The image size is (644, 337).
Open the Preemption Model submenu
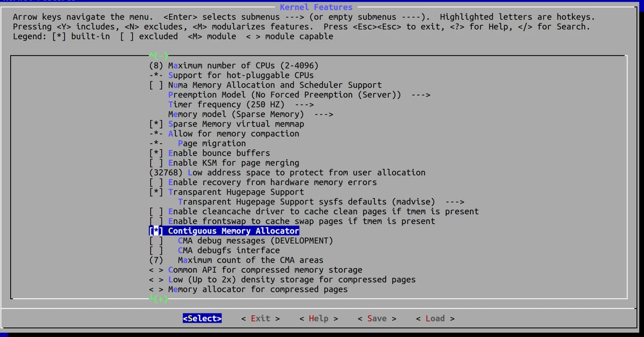[x=299, y=95]
